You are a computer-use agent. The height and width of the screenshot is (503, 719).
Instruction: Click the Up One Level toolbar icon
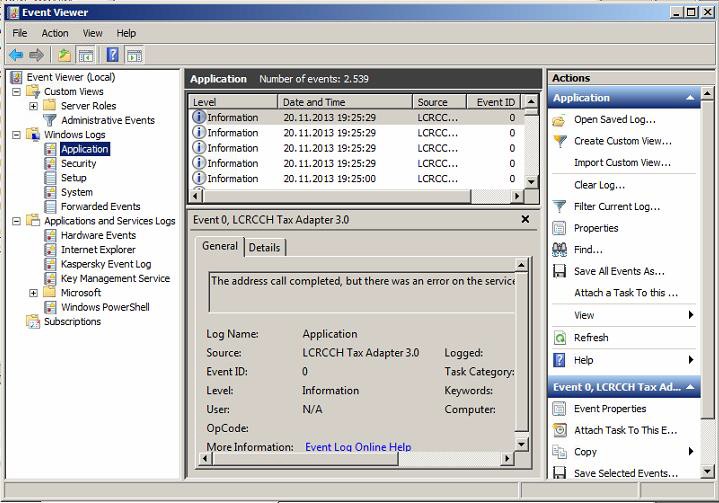click(x=65, y=55)
